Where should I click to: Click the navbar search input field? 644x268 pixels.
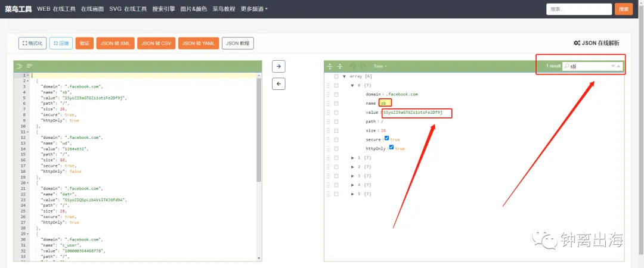point(579,9)
